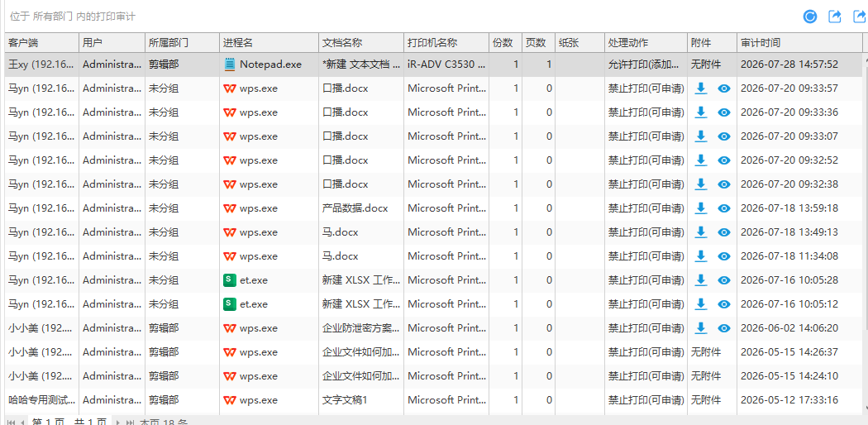Viewport: 868px width, 425px height.
Task: View attachment eye for 13:49:13 record
Action: coord(724,232)
